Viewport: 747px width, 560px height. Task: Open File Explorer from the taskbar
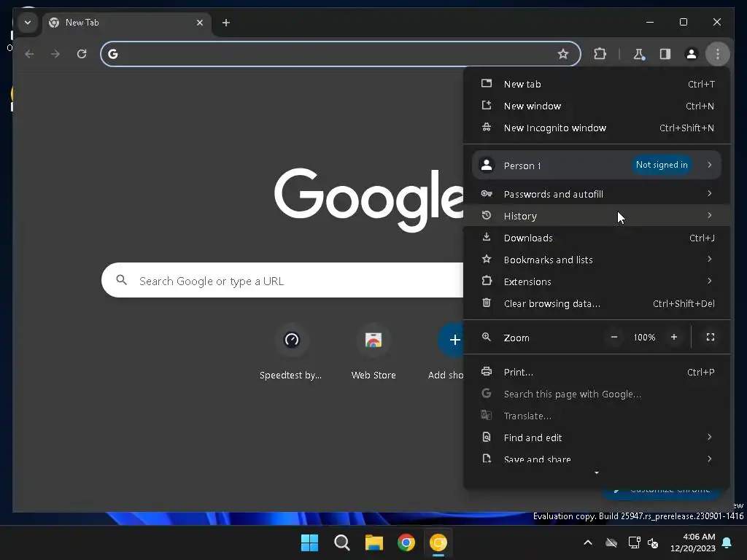tap(374, 542)
